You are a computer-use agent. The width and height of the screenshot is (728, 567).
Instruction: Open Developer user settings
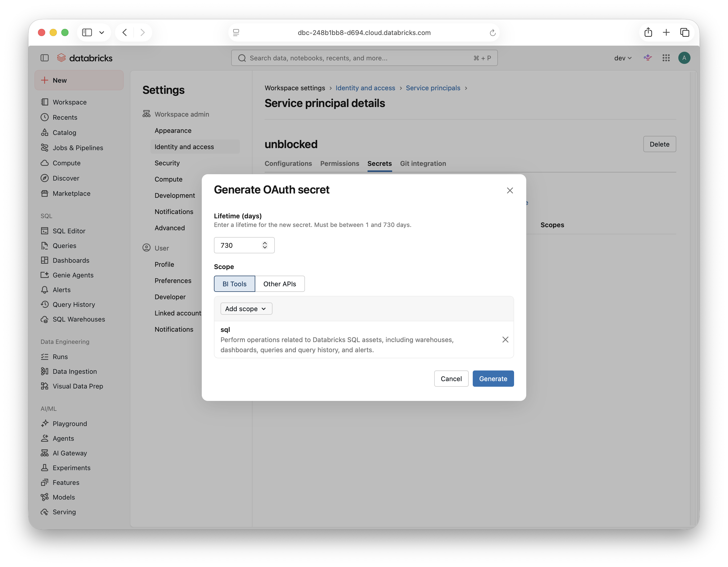[170, 297]
